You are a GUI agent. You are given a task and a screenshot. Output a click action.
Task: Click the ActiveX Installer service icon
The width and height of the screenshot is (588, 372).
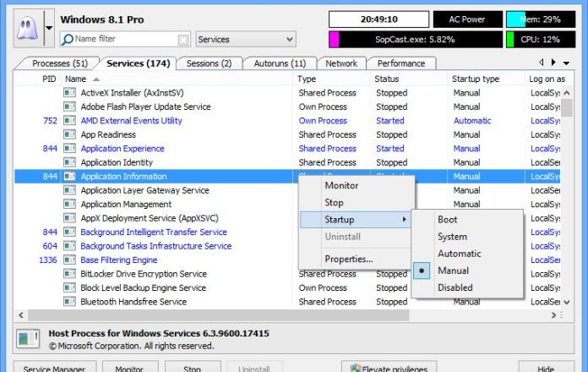[69, 93]
